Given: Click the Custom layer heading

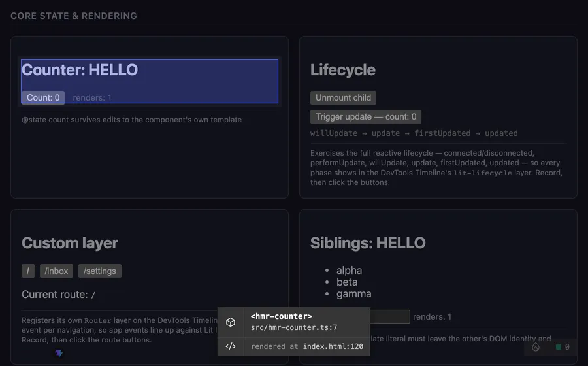Looking at the screenshot, I should pos(70,243).
